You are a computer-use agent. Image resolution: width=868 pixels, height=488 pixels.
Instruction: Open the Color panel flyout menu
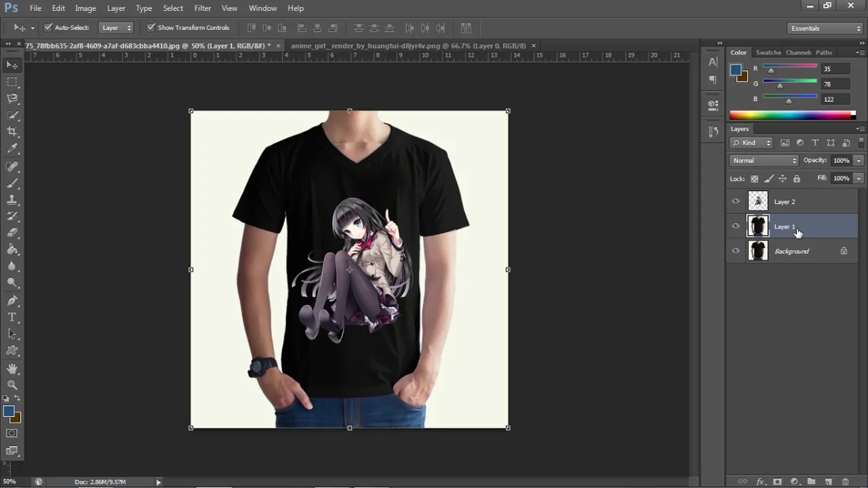(x=860, y=53)
